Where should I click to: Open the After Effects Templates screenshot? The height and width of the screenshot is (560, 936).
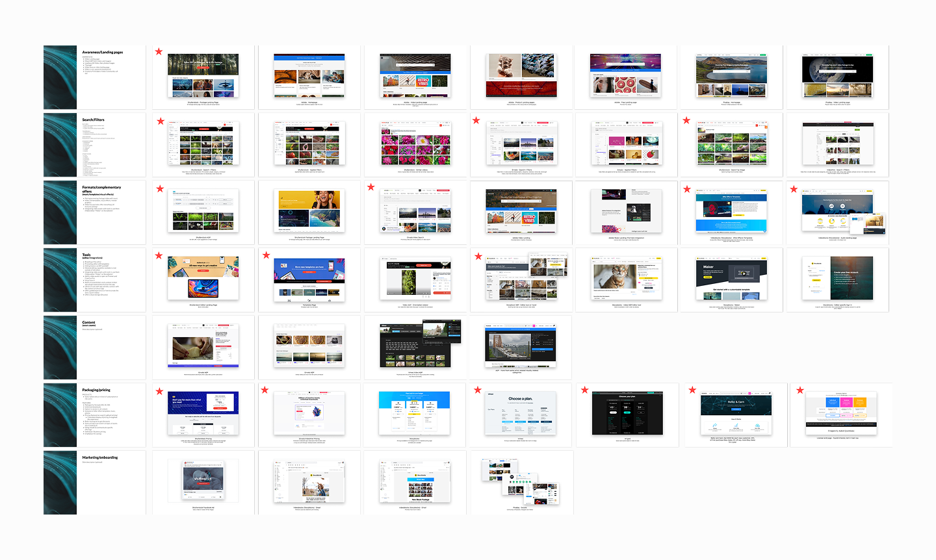(731, 211)
